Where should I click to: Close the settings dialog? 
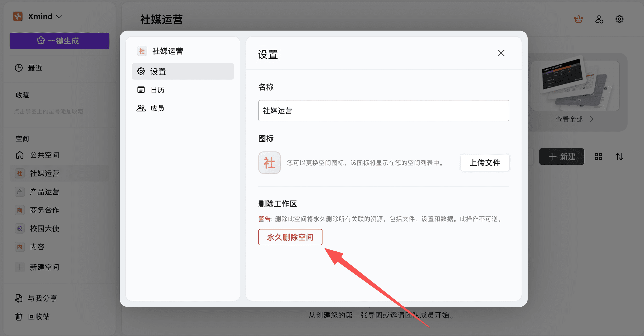point(501,53)
